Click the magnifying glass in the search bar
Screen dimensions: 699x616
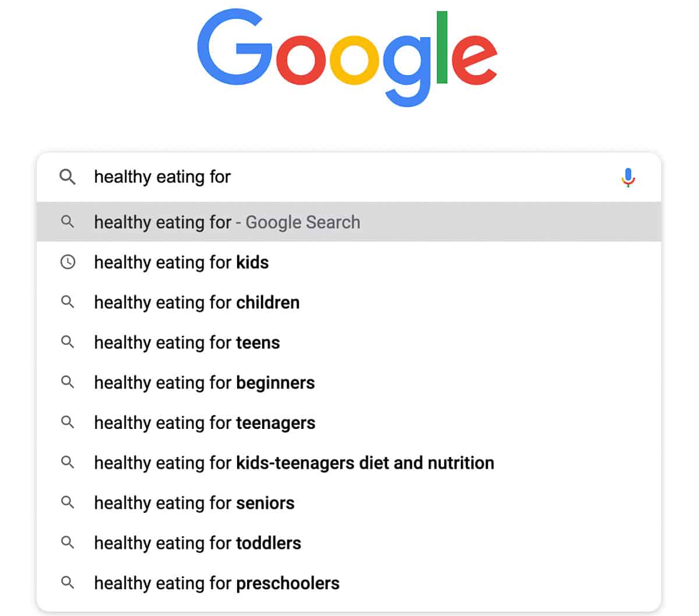tap(68, 177)
